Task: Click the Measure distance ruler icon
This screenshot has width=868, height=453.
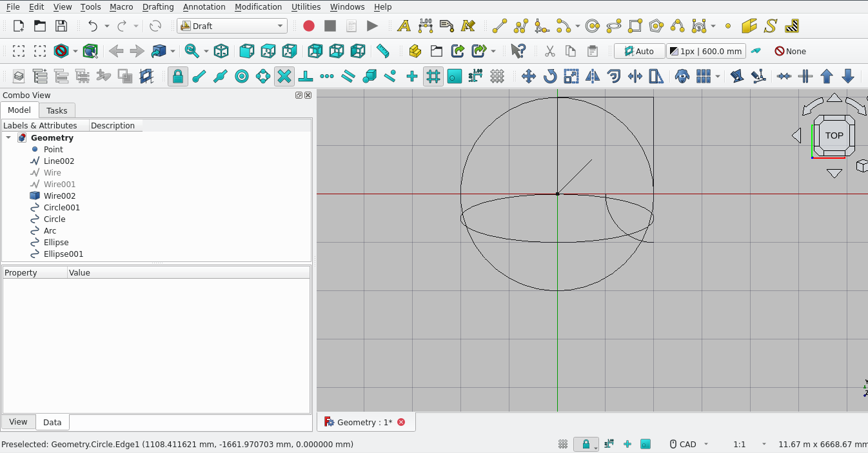Action: 383,51
